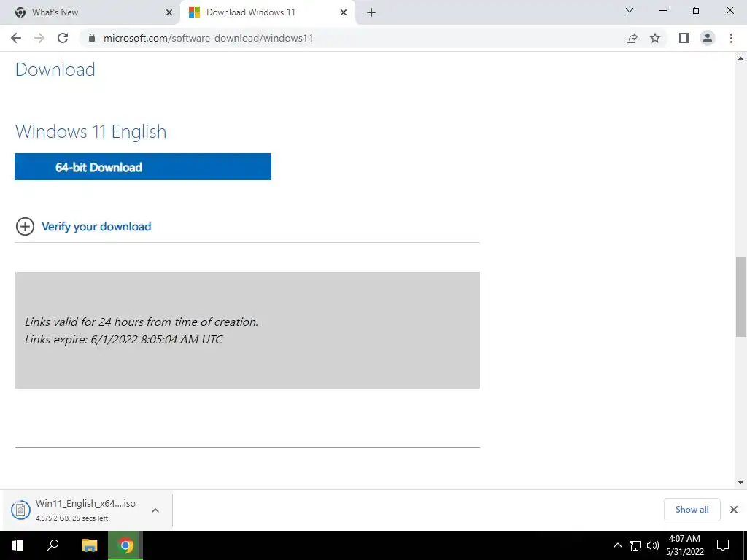747x560 pixels.
Task: Open the Verify your download link
Action: pos(96,227)
